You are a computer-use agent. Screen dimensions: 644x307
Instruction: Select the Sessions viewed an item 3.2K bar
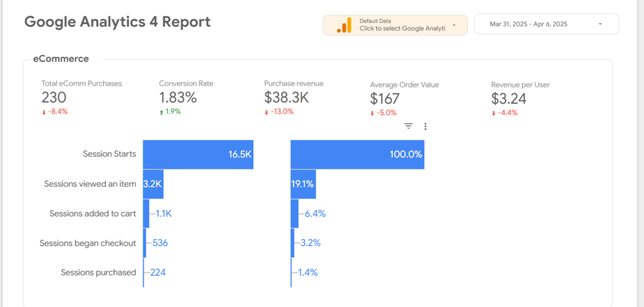pos(153,184)
